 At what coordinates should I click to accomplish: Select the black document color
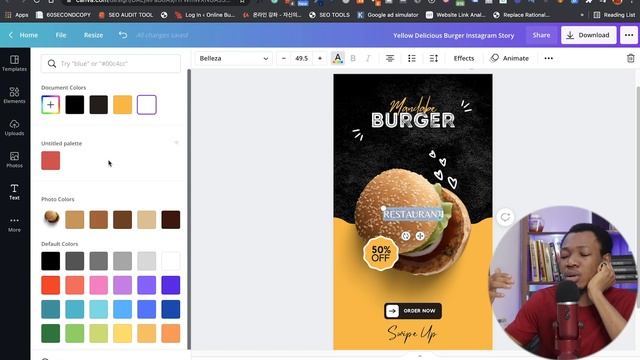pyautogui.click(x=75, y=104)
